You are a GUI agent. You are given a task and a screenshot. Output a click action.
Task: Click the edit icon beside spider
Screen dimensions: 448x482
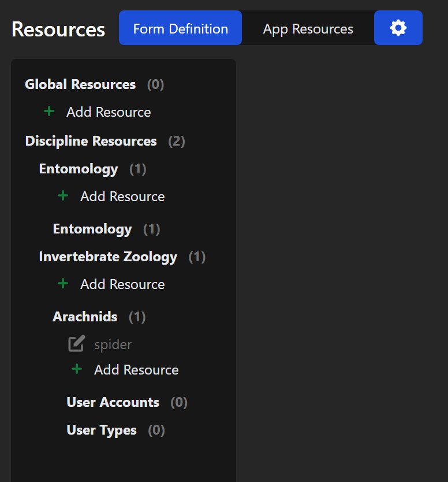pos(76,344)
